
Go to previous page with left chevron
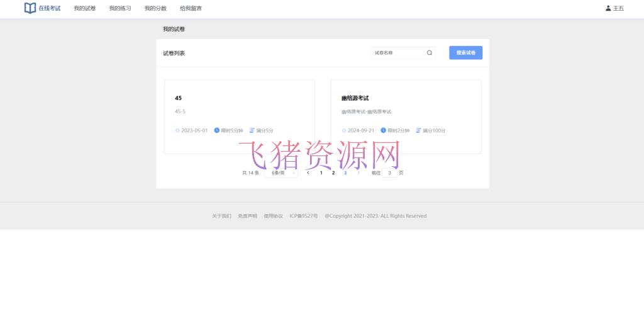tap(308, 173)
